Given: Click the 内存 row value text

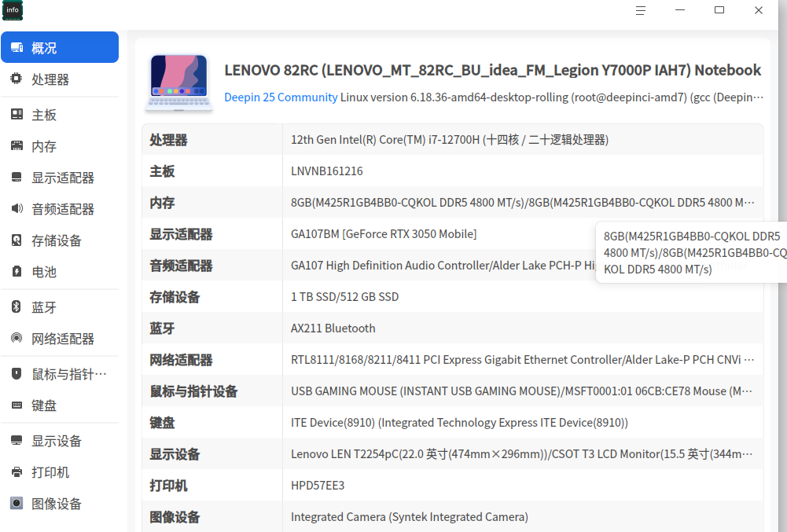Looking at the screenshot, I should click(x=523, y=203).
